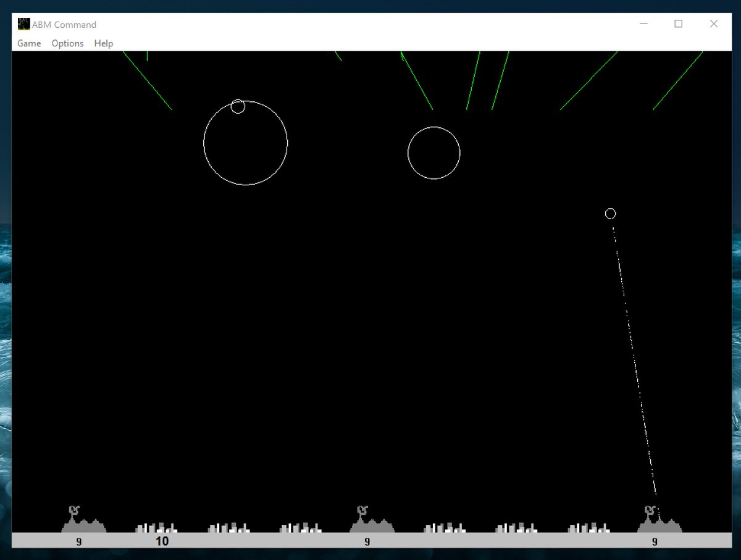Open the Game menu

(29, 43)
